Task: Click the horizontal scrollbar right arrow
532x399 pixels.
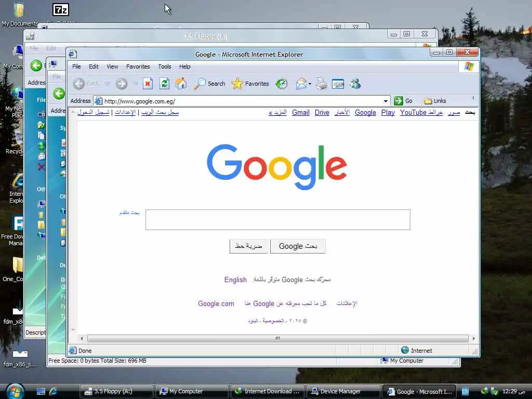Action: tap(474, 338)
